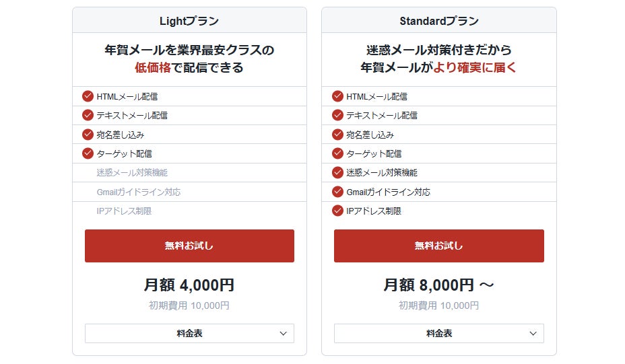This screenshot has height=364, width=625.
Task: Click the Light plan HTMLメール配信 check icon
Action: (x=88, y=96)
